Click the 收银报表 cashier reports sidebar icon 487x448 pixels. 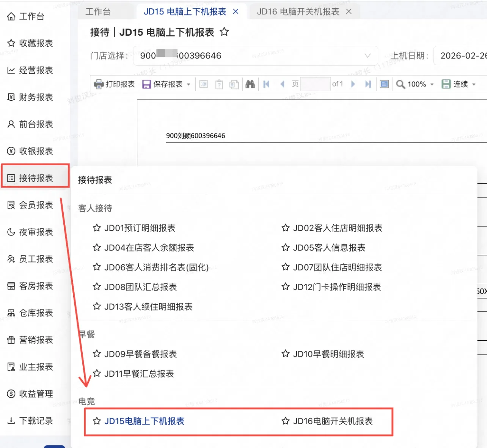[x=30, y=151]
